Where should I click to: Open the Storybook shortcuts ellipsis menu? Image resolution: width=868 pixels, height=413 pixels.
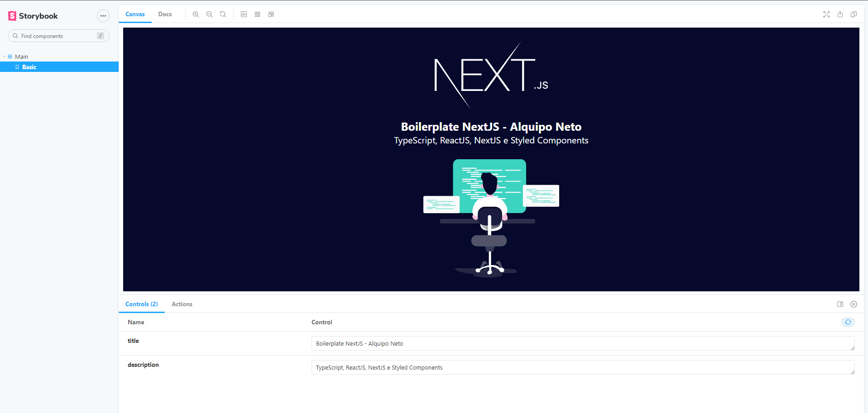coord(103,16)
